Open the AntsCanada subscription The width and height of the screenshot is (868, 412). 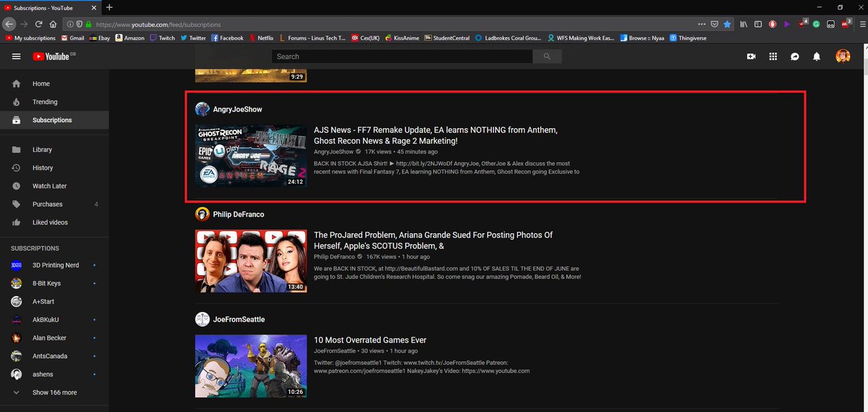[54, 356]
